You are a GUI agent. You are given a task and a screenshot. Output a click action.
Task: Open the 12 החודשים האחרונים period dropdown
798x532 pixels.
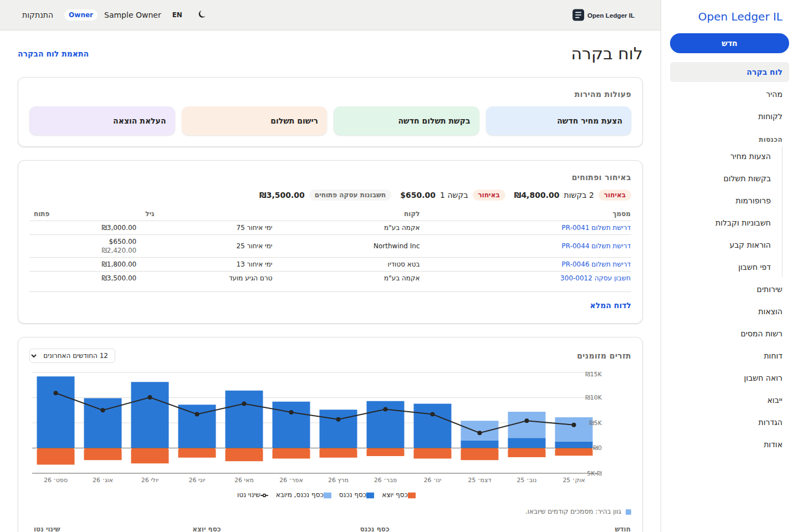click(72, 356)
